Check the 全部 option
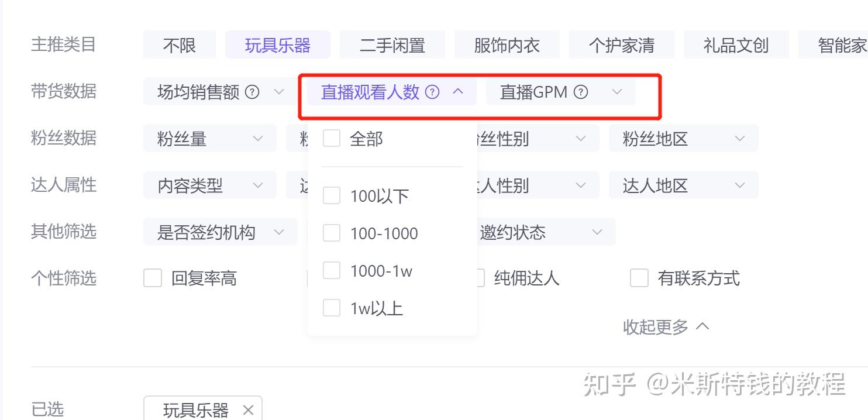 tap(332, 139)
